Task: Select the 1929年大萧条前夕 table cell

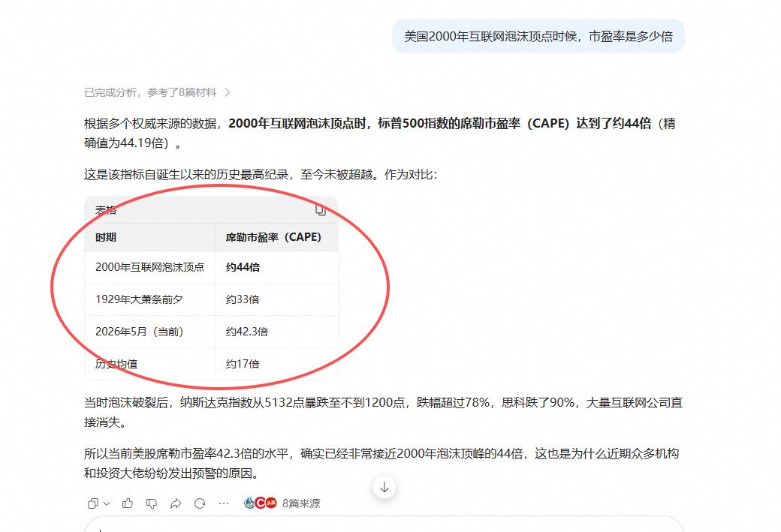Action: click(x=150, y=299)
